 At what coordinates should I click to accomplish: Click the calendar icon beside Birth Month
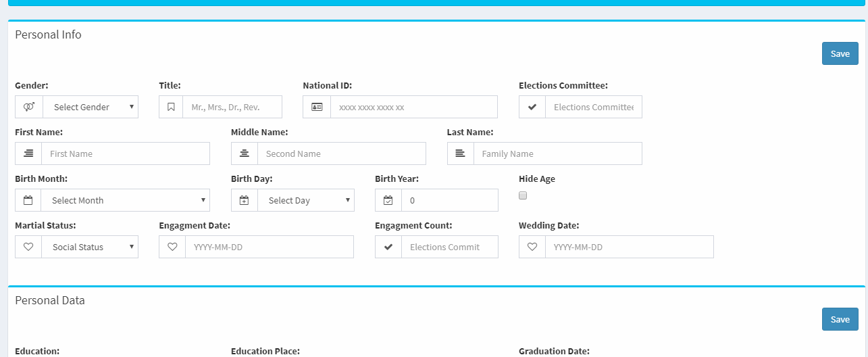tap(28, 200)
